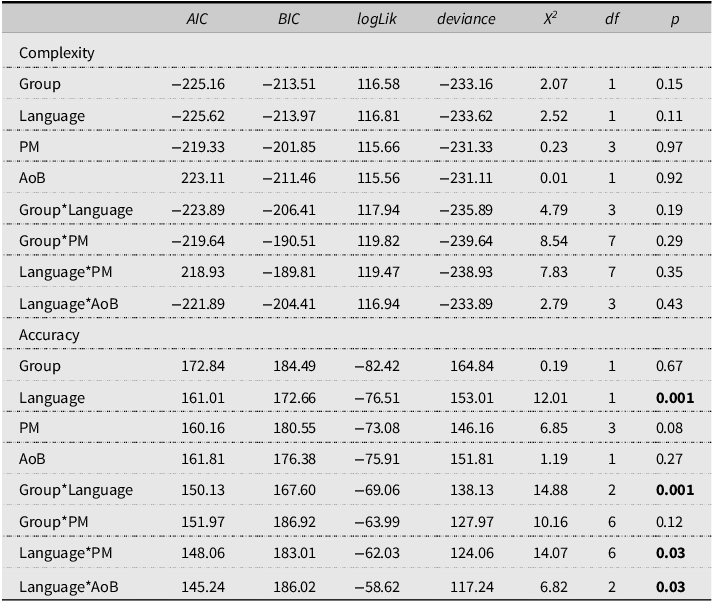The width and height of the screenshot is (713, 602).
Task: Click the AIC value 148.06
Action: pos(203,553)
